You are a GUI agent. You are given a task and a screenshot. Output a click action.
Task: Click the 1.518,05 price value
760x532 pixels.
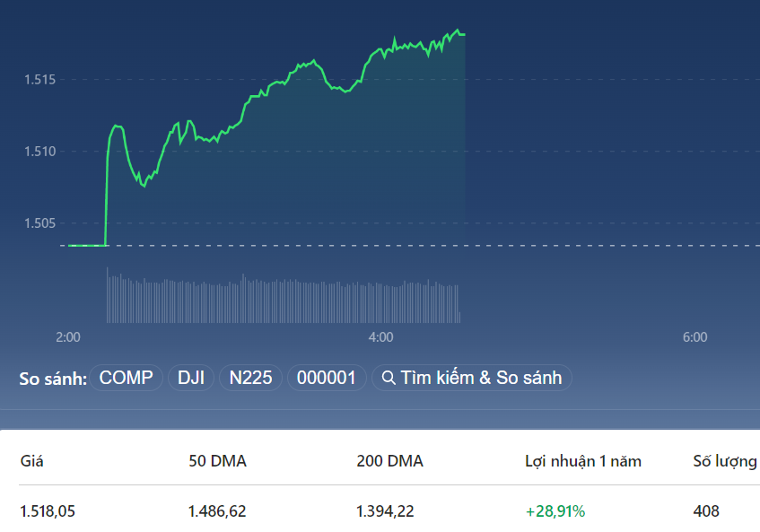(48, 511)
